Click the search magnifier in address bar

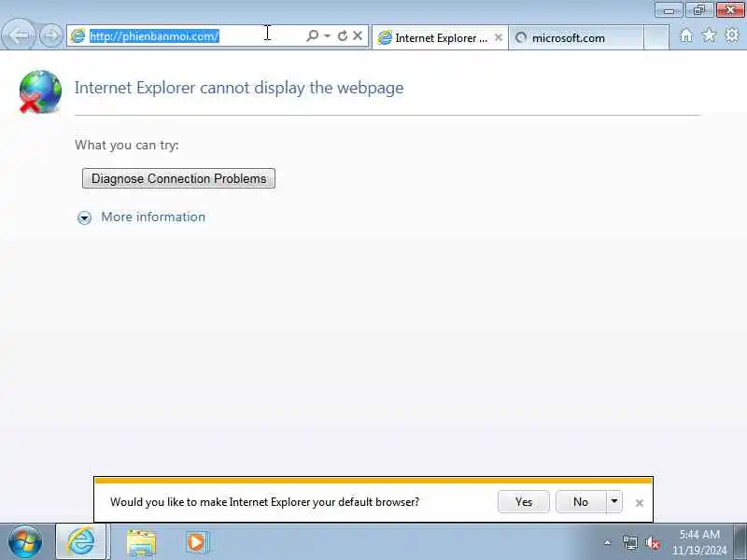coord(312,35)
